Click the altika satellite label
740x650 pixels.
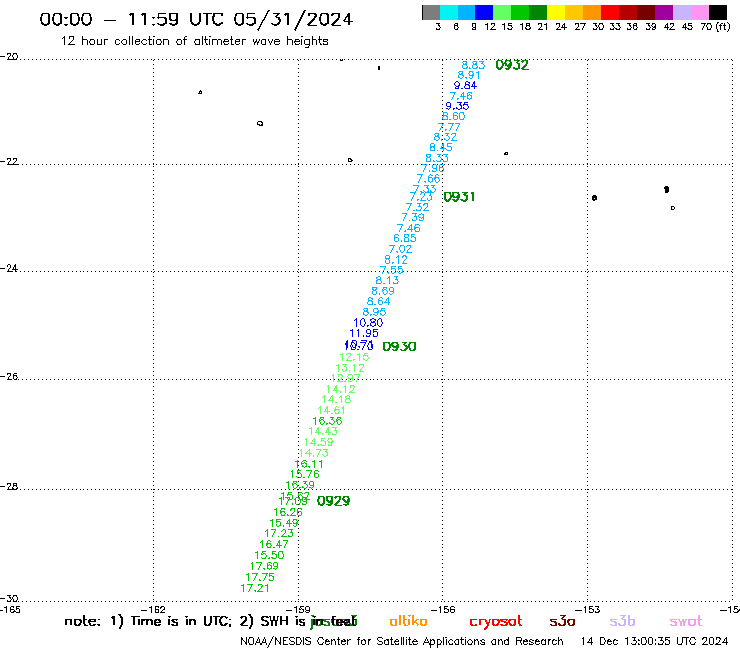pos(408,621)
